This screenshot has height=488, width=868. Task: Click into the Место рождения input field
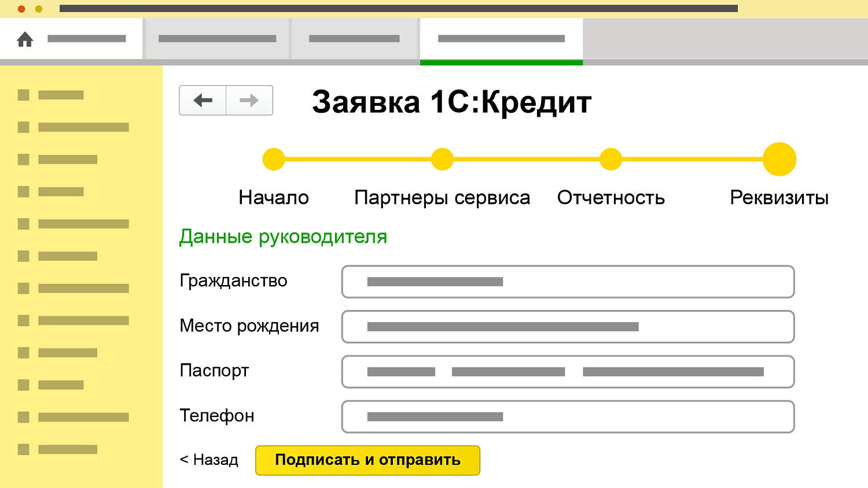pos(568,327)
